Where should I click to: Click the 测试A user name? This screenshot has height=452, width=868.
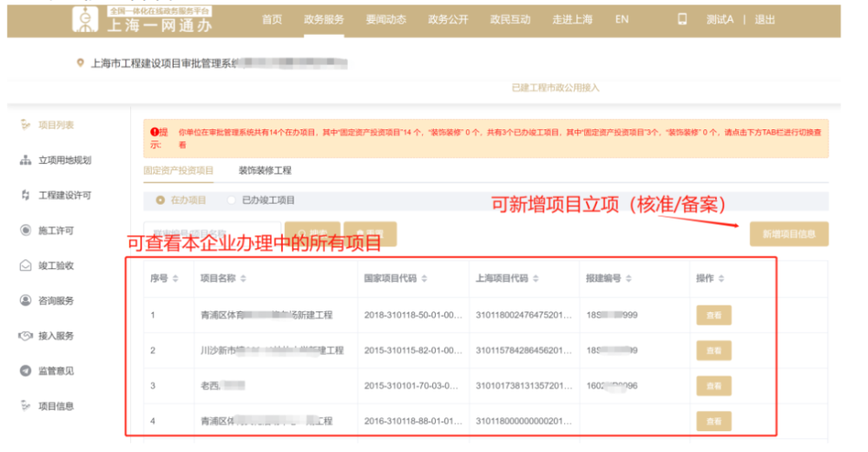click(720, 19)
